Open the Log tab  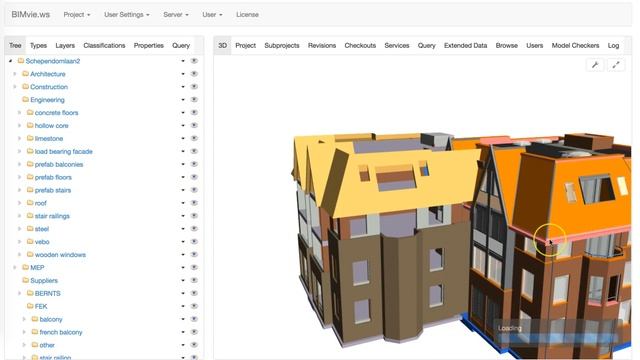pos(613,45)
